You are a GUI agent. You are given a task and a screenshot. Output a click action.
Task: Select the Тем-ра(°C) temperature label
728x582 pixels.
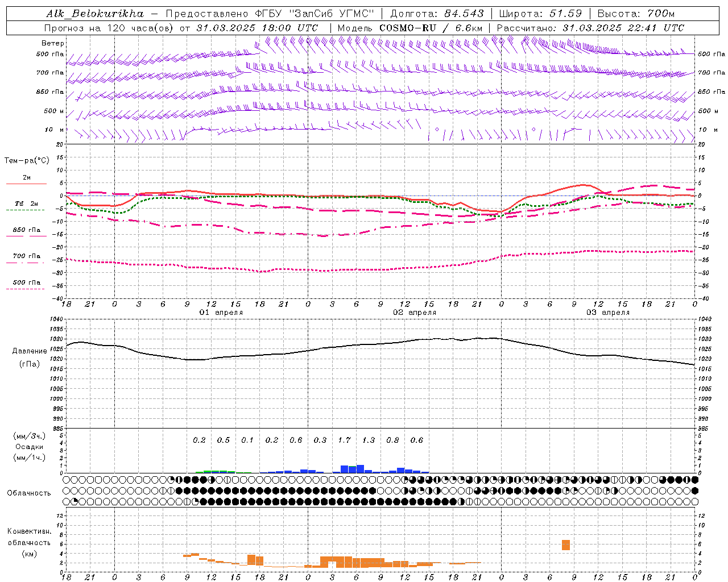(x=27, y=161)
